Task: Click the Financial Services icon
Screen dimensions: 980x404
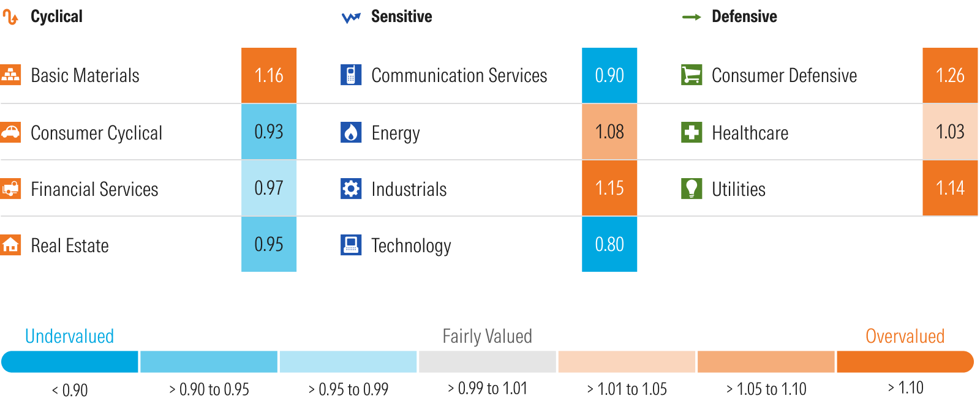Action: tap(10, 189)
